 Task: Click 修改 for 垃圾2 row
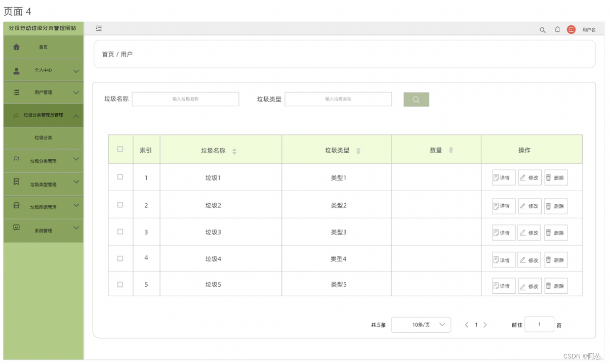point(530,206)
